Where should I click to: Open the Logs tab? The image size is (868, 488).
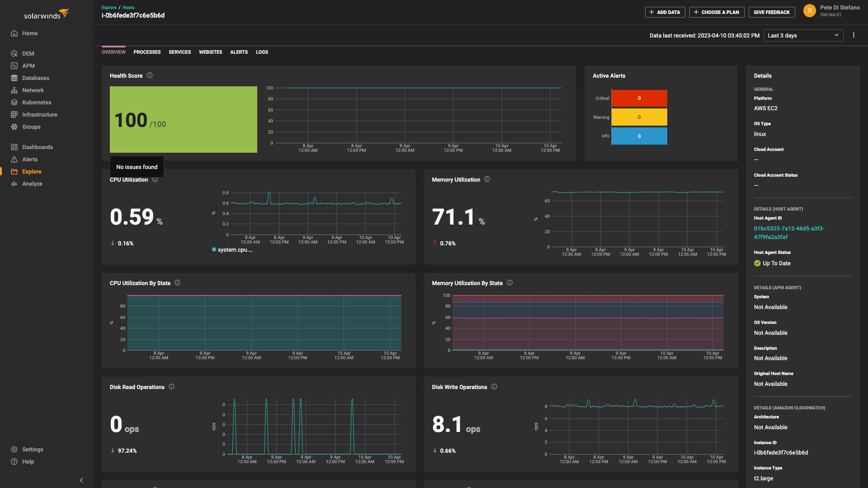(262, 52)
